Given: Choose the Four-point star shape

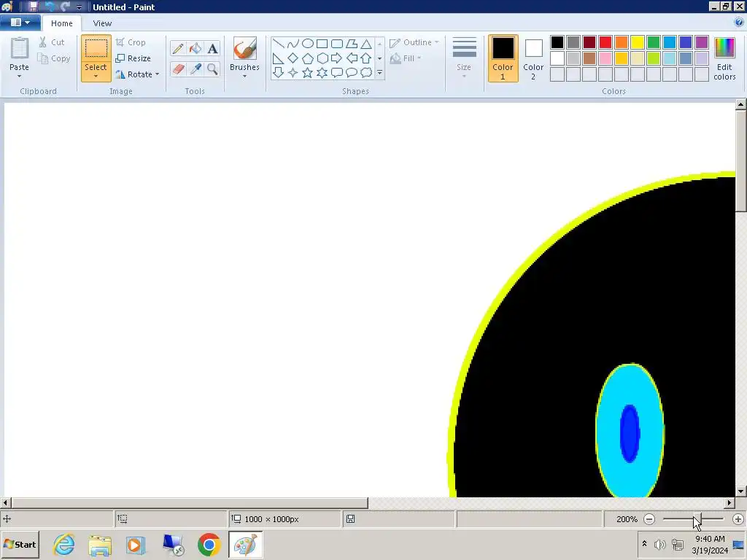Looking at the screenshot, I should [x=293, y=73].
